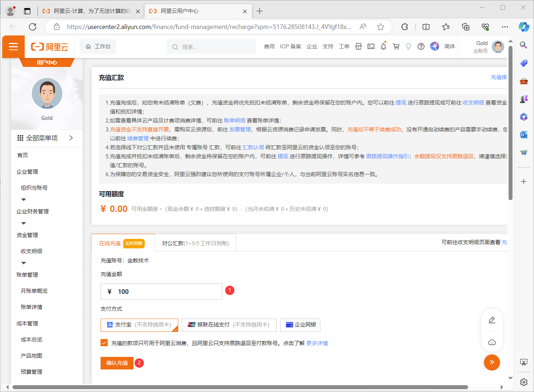The height and width of the screenshot is (392, 534).
Task: Expand the all menu items chevron
Action: 71,138
